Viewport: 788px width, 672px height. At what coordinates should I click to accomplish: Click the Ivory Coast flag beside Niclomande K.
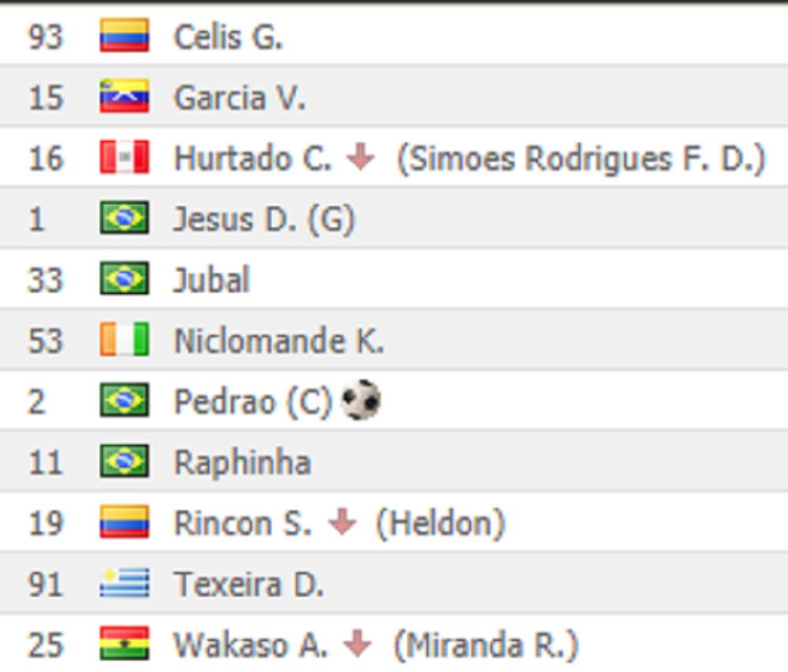point(124,340)
